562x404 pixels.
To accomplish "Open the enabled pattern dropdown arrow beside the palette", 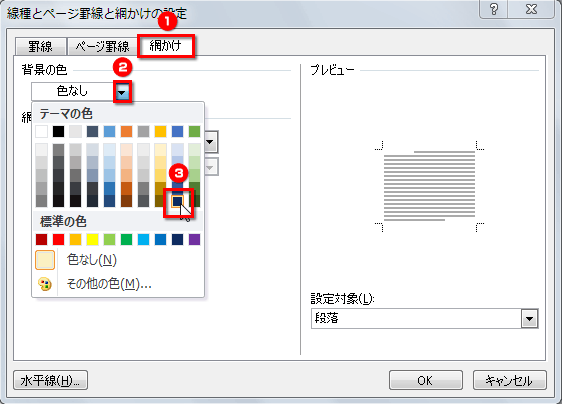I will [210, 142].
